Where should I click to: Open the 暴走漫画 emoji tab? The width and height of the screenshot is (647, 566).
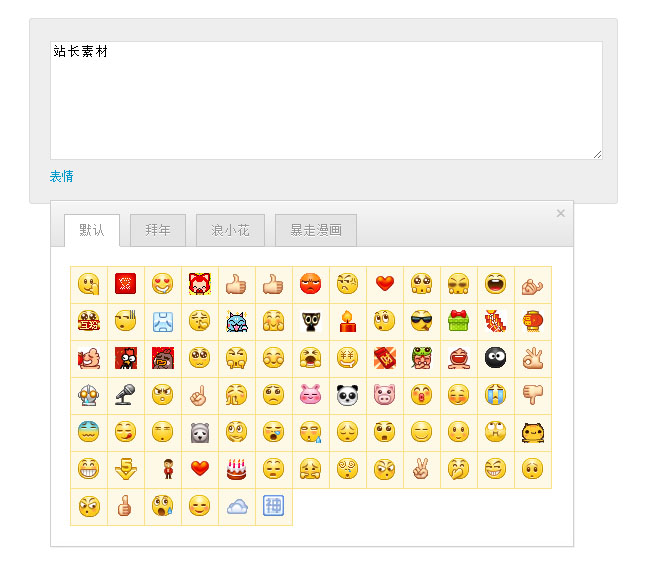pos(315,230)
